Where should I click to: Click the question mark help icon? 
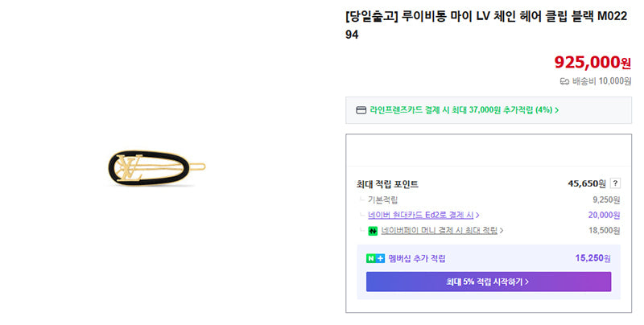coord(615,183)
